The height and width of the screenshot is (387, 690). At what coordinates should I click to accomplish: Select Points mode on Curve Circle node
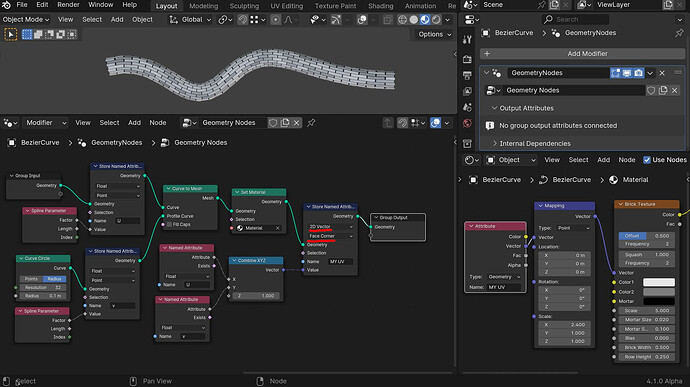31,279
